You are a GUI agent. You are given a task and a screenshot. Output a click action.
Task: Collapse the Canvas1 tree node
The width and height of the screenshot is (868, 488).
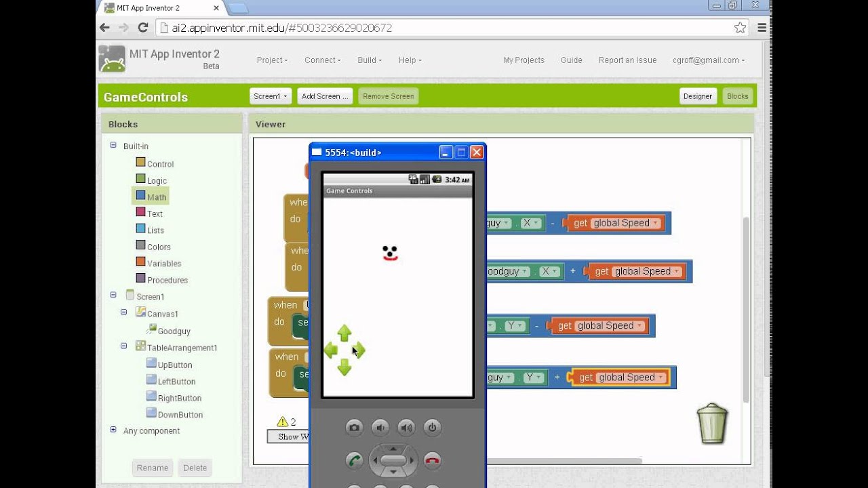tap(124, 312)
